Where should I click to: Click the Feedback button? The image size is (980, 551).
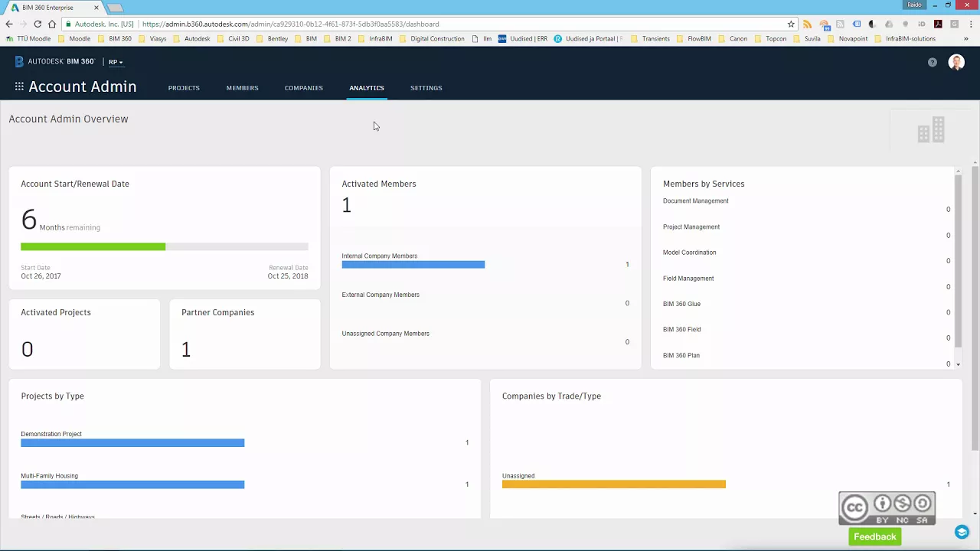pyautogui.click(x=875, y=536)
